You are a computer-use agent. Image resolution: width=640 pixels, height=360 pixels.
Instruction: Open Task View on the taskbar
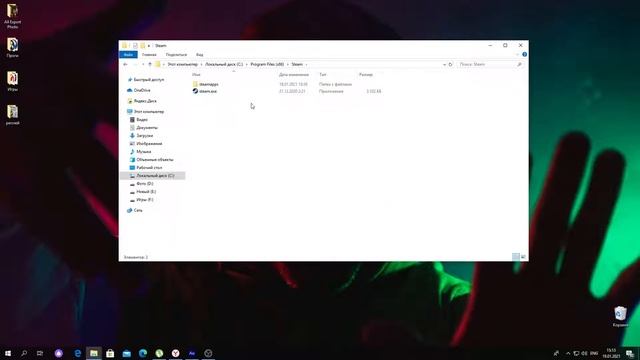click(40, 353)
